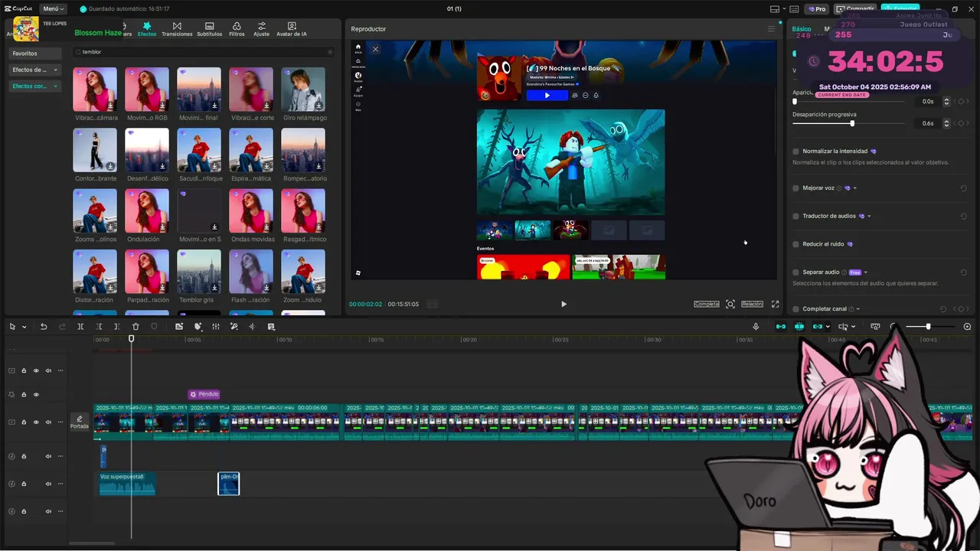This screenshot has width=980, height=551.
Task: Enable Normalizar la intensidad checkbox
Action: [796, 152]
